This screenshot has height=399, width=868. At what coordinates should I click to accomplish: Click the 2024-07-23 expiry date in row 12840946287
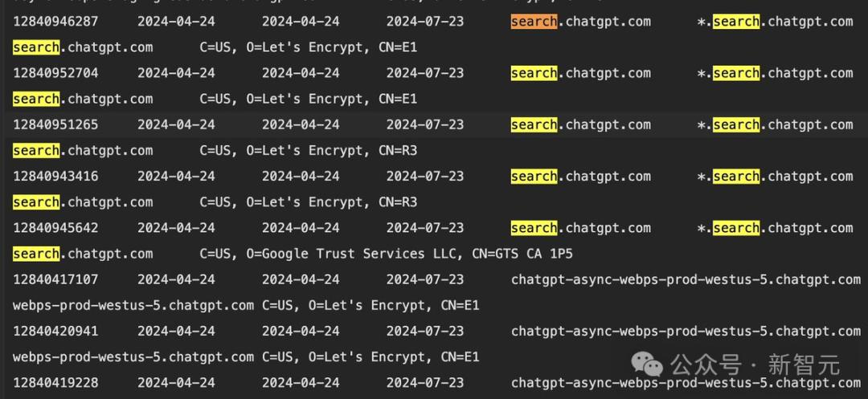[425, 22]
